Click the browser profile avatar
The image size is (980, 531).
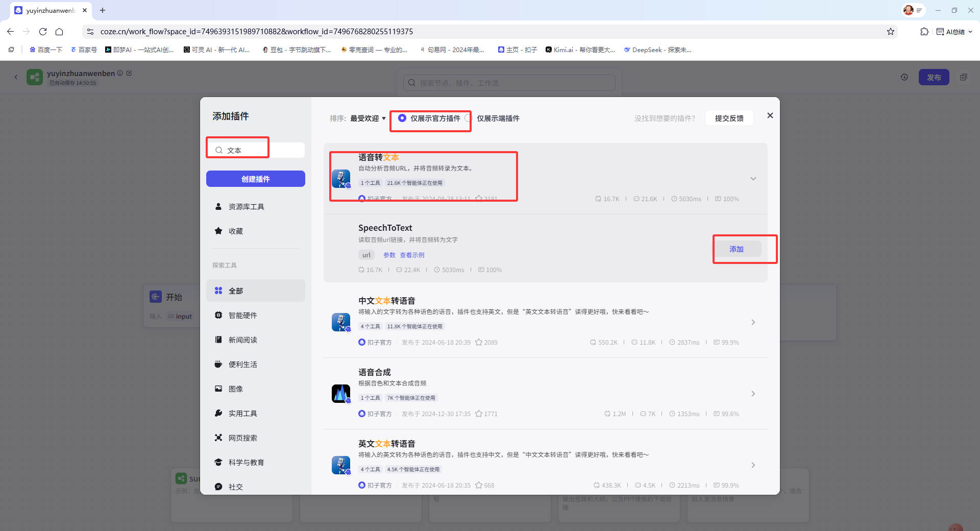(909, 10)
